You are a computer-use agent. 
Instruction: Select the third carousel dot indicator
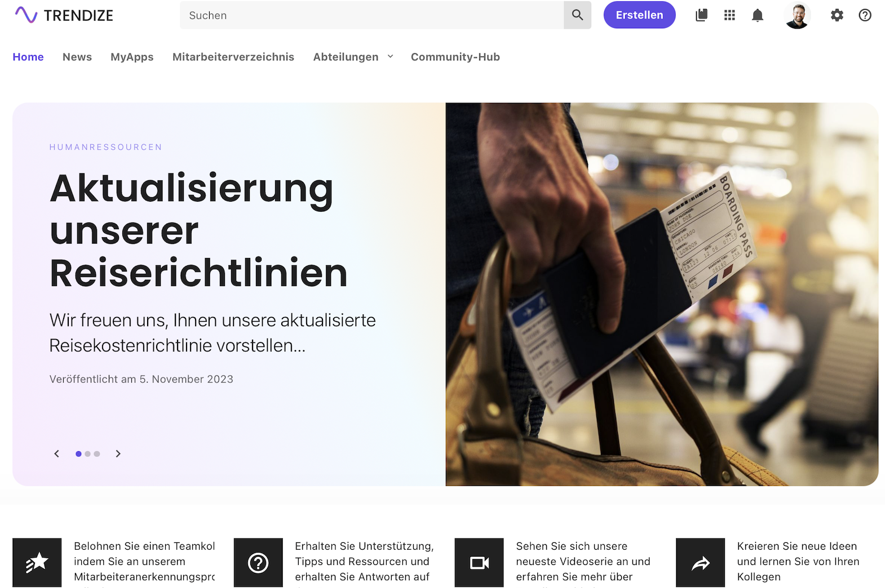[97, 454]
